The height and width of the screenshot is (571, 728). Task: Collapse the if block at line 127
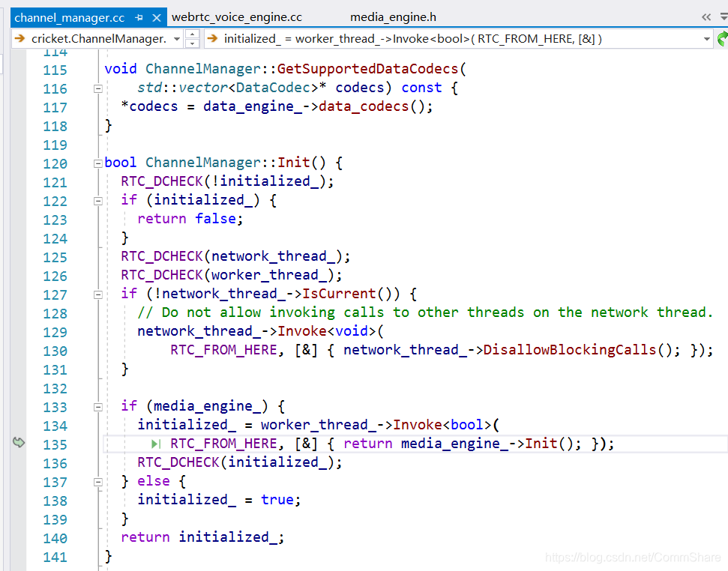[x=98, y=294]
